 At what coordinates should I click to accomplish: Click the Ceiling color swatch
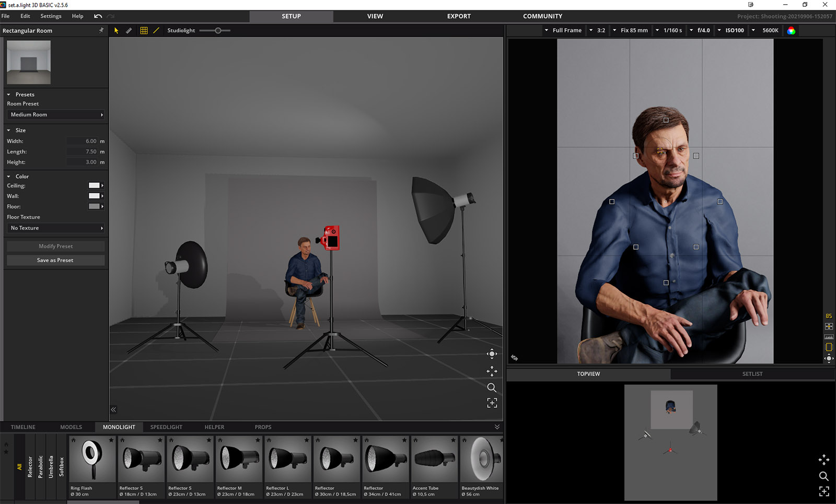(94, 185)
